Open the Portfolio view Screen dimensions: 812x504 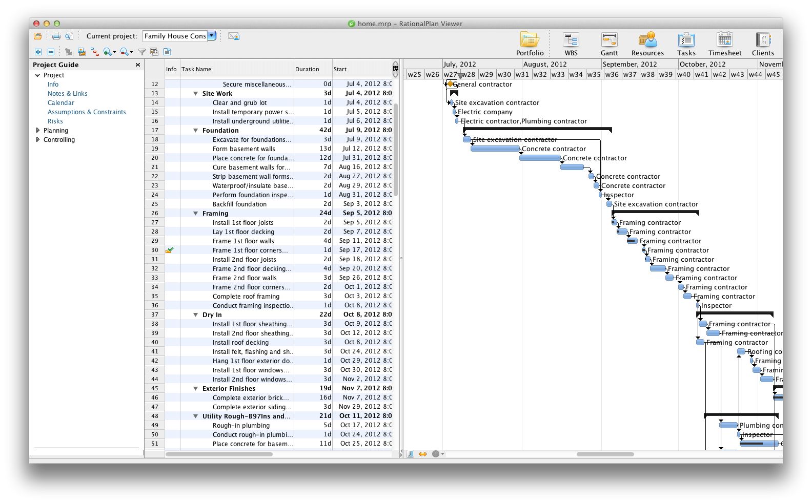(530, 44)
